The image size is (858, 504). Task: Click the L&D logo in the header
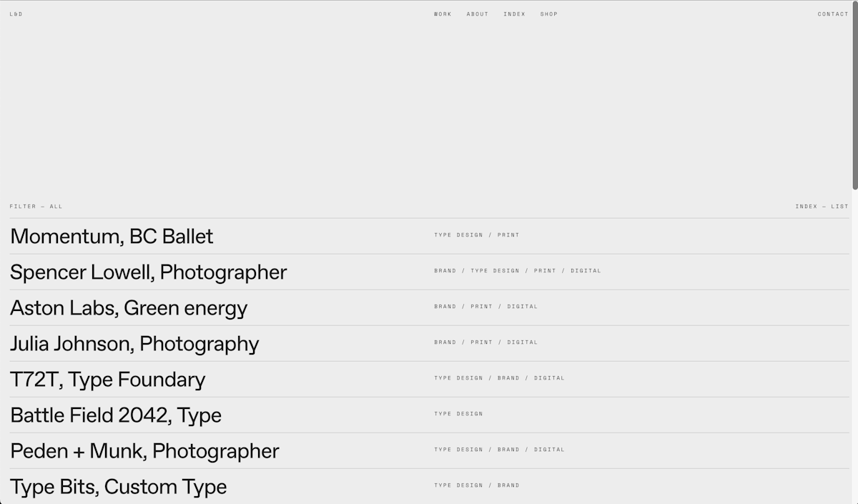[16, 14]
